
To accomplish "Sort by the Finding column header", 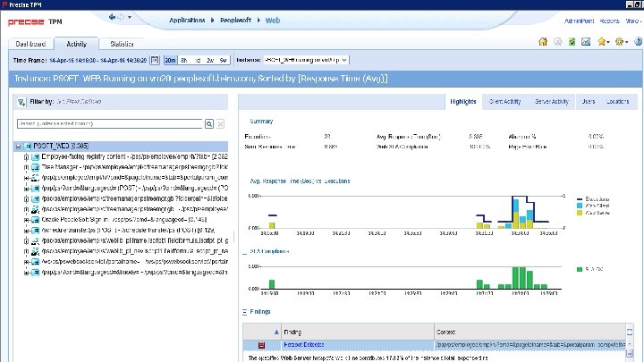I will [357, 332].
